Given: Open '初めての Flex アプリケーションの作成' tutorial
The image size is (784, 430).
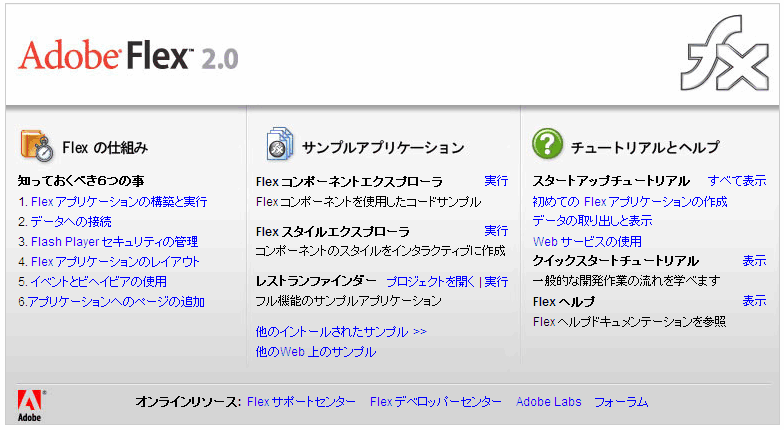Looking at the screenshot, I should click(x=630, y=202).
